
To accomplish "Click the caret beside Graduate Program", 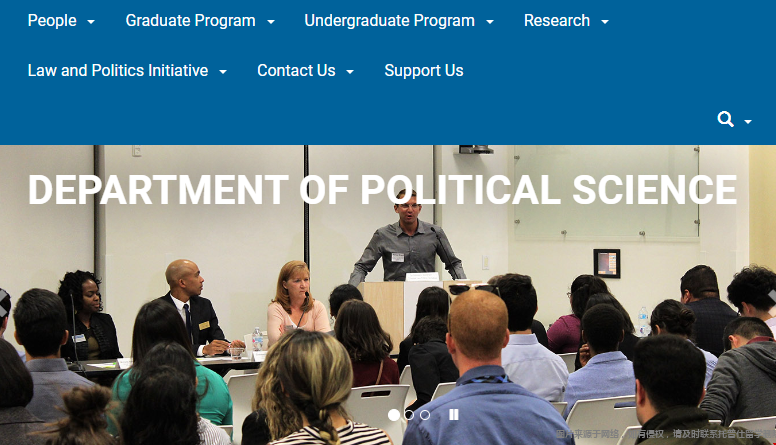I will [271, 22].
